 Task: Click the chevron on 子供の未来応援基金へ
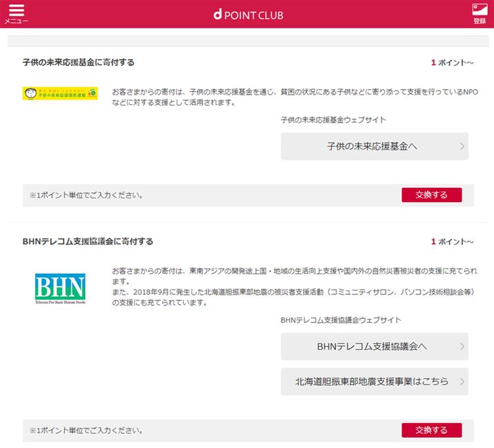[x=462, y=147]
